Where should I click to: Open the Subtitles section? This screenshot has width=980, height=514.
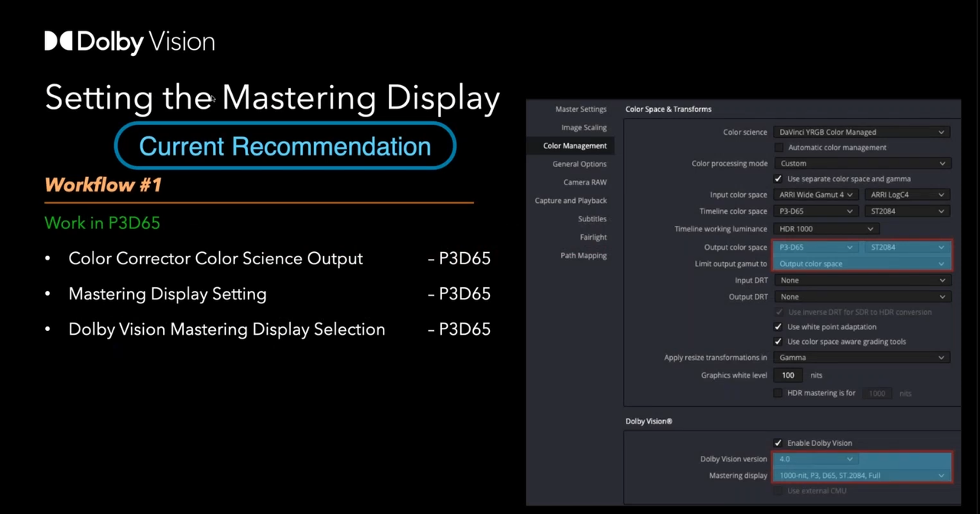point(592,219)
